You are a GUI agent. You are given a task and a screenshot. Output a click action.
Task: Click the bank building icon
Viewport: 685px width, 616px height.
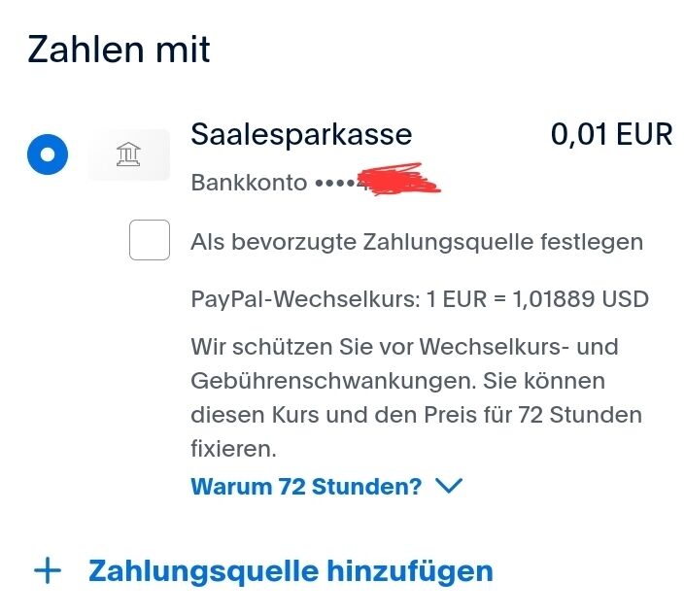click(x=128, y=154)
